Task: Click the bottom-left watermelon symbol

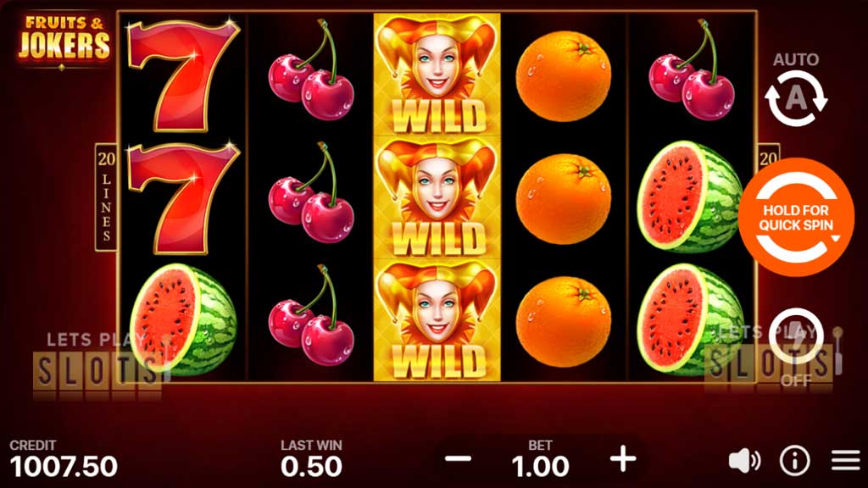Action: point(183,319)
